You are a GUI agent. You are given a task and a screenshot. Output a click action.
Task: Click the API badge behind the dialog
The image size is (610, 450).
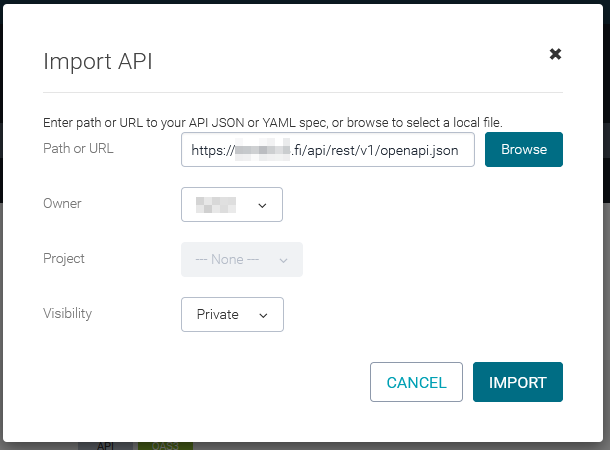click(105, 445)
